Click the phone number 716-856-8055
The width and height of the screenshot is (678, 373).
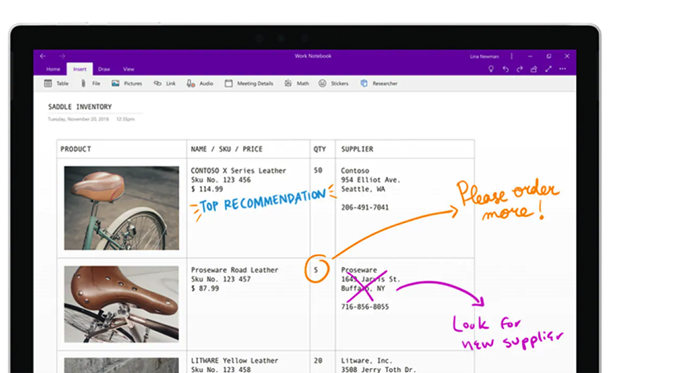coord(365,307)
